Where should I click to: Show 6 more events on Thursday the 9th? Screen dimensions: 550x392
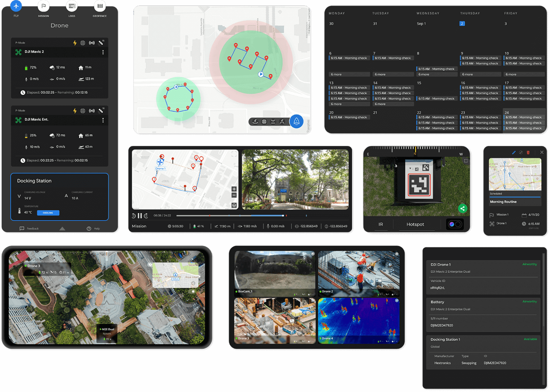481,74
